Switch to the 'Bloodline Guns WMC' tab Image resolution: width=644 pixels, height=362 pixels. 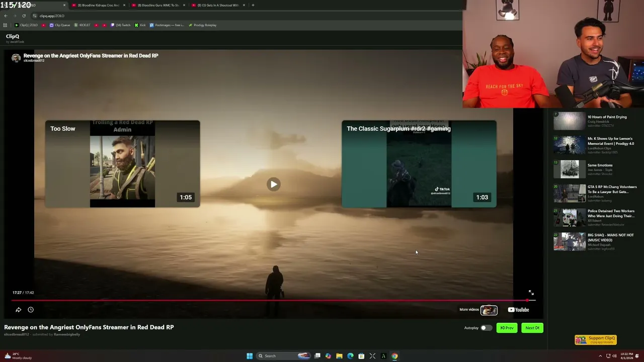point(157,5)
